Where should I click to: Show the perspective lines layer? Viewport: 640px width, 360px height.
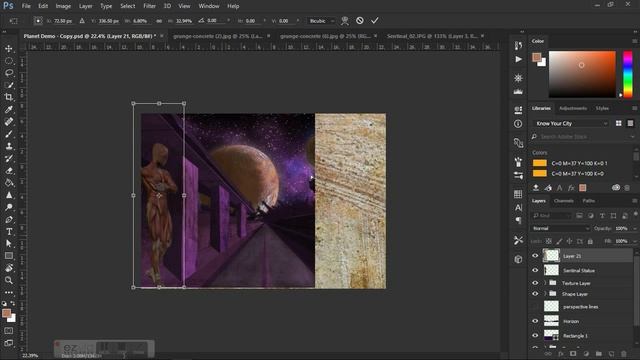(535, 307)
